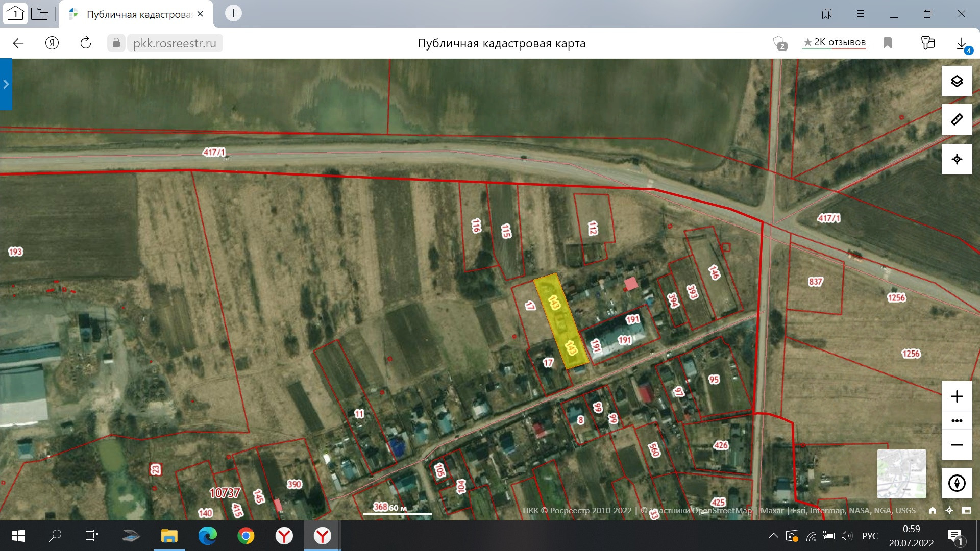This screenshot has height=551, width=980.
Task: Expand the blue left sidebar panel
Action: (6, 84)
